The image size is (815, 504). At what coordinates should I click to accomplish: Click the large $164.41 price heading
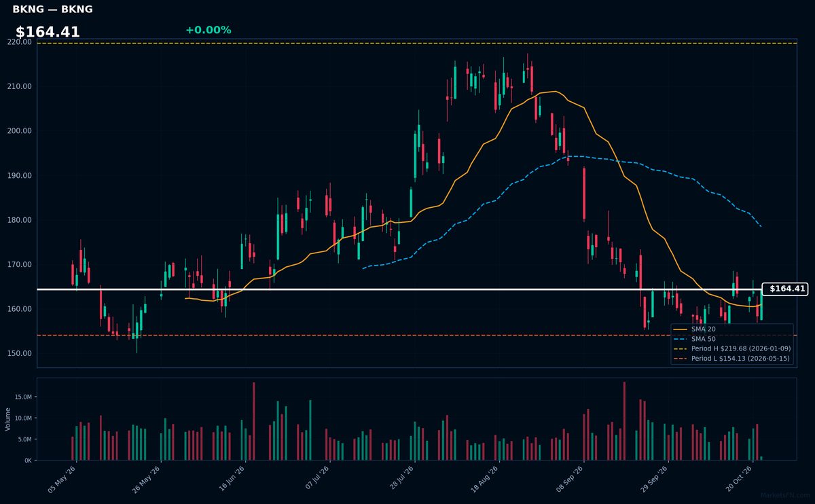(x=48, y=32)
